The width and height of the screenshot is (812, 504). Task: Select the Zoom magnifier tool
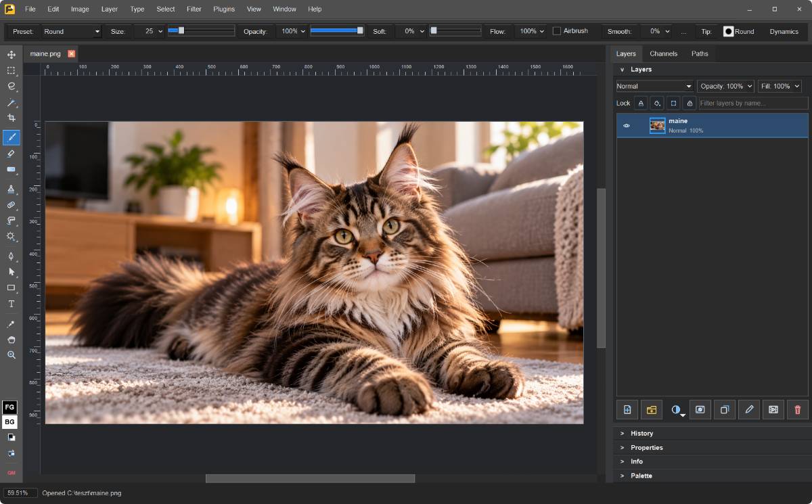[12, 355]
